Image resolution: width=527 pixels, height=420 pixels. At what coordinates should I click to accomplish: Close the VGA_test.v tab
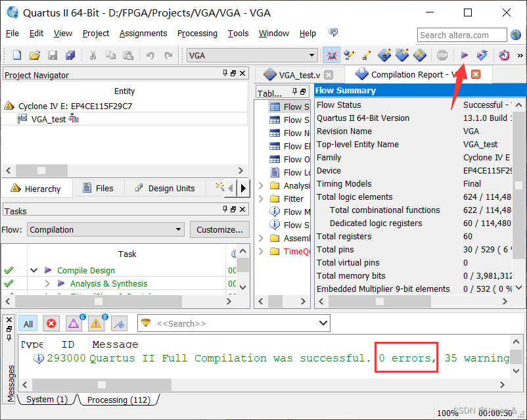(x=329, y=75)
